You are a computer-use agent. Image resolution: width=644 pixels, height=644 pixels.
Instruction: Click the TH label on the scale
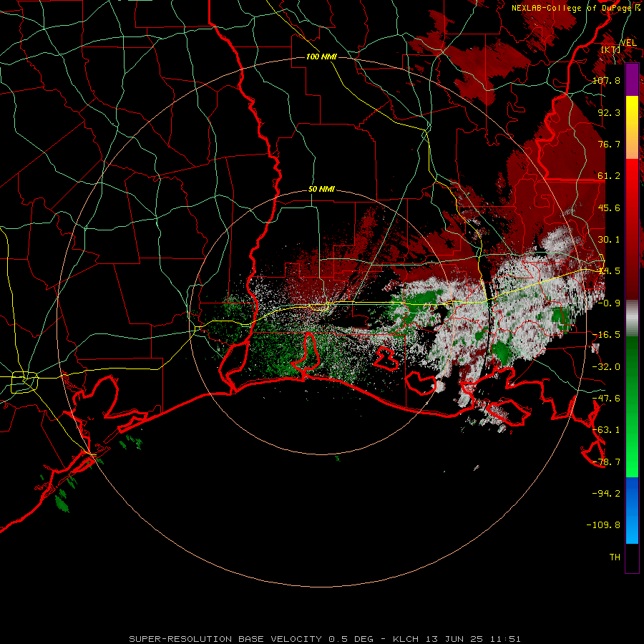(615, 557)
